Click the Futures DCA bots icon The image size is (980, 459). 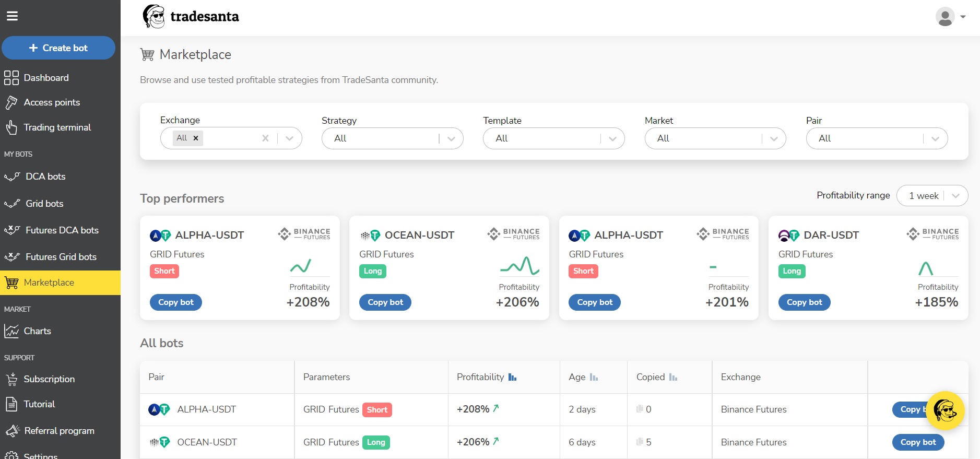pos(12,230)
